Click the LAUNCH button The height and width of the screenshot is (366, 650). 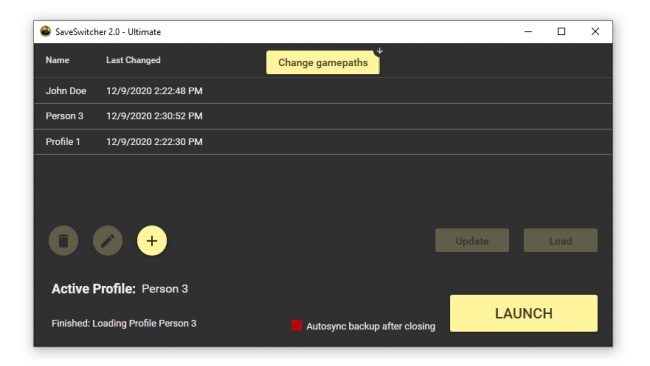pos(524,313)
